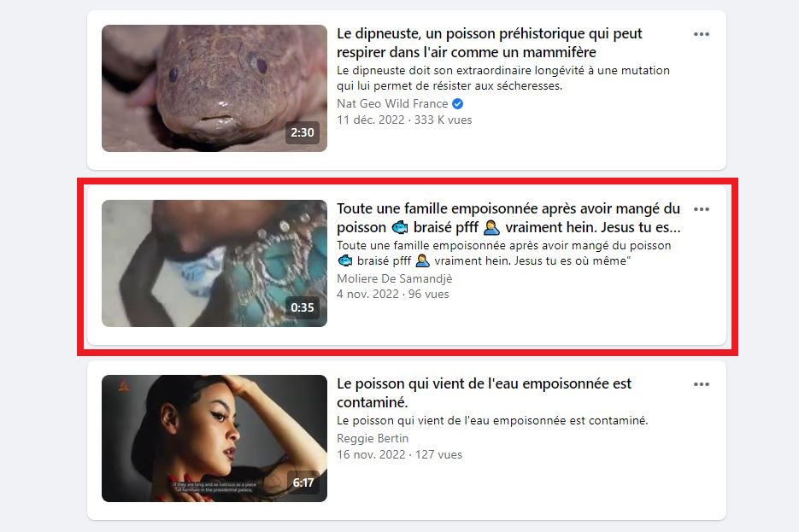Click the 0:35 duration badge on the video thumbnail

click(x=303, y=307)
